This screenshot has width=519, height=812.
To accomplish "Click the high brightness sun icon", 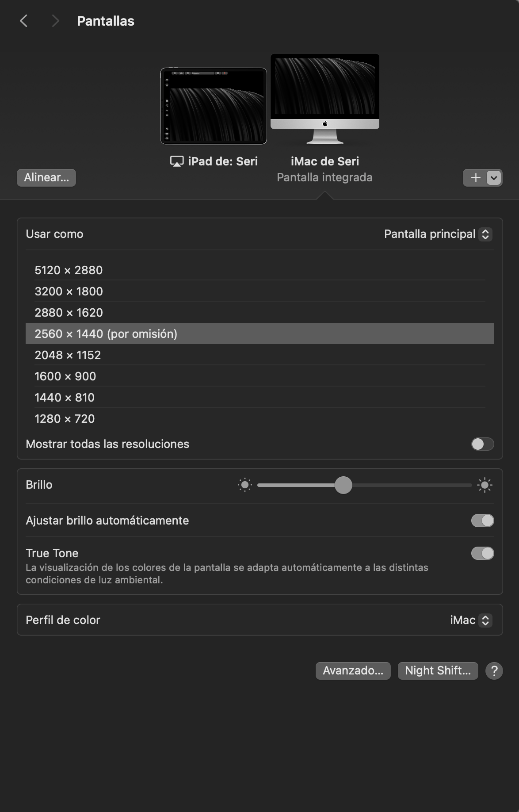I will point(485,485).
